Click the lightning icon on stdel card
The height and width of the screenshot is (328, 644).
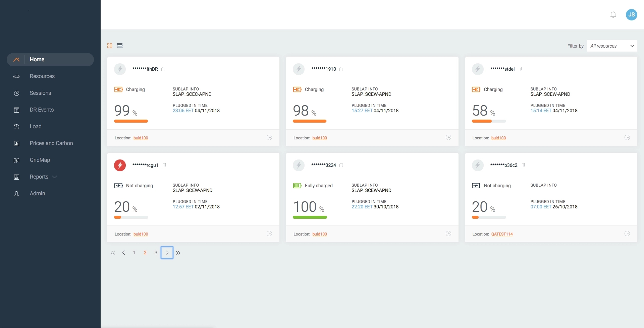pos(478,69)
